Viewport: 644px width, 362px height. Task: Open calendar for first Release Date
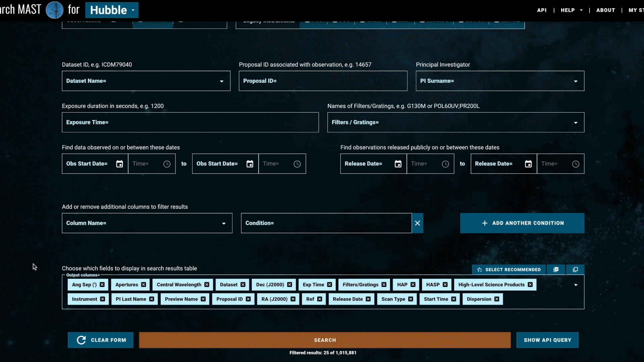pos(398,164)
